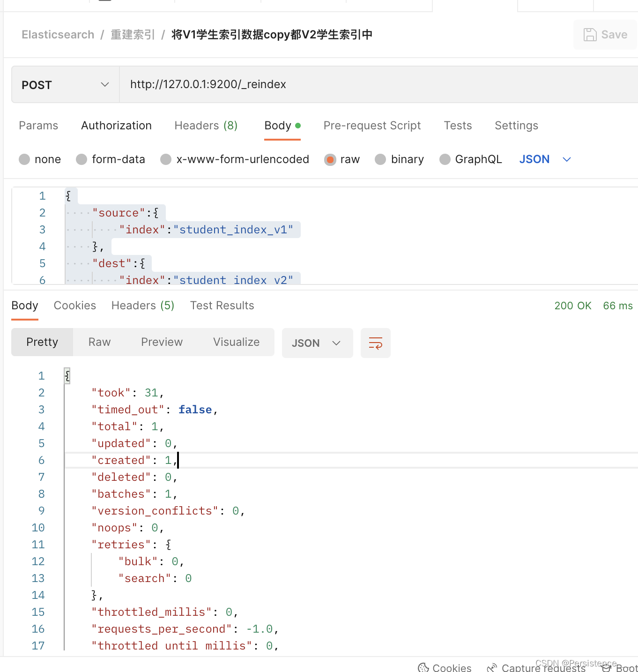Click the Save button label
The height and width of the screenshot is (672, 638).
click(614, 35)
